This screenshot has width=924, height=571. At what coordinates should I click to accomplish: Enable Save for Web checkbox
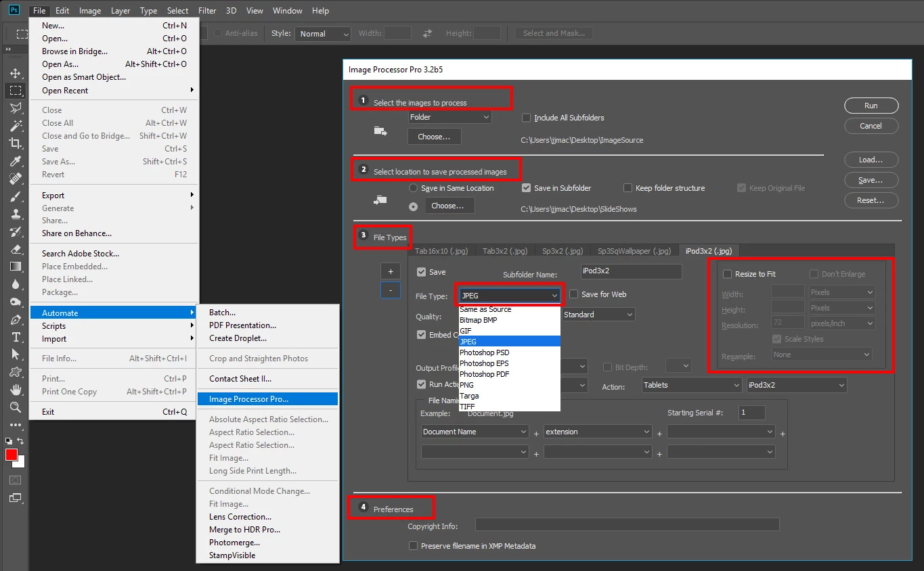coord(573,294)
